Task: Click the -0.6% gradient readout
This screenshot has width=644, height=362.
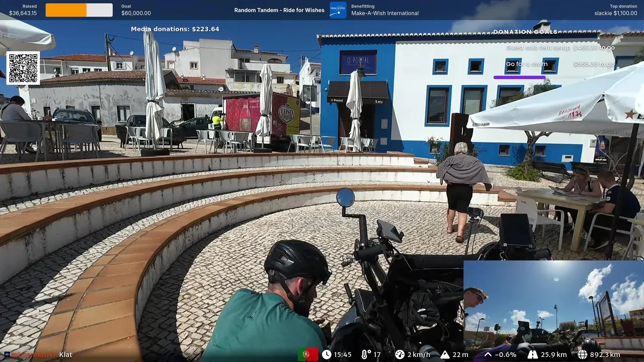Action: pos(506,354)
